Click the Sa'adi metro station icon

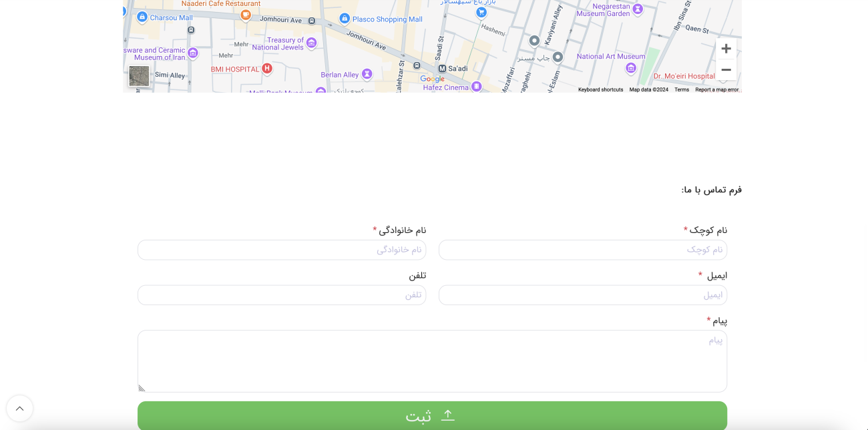(x=442, y=69)
